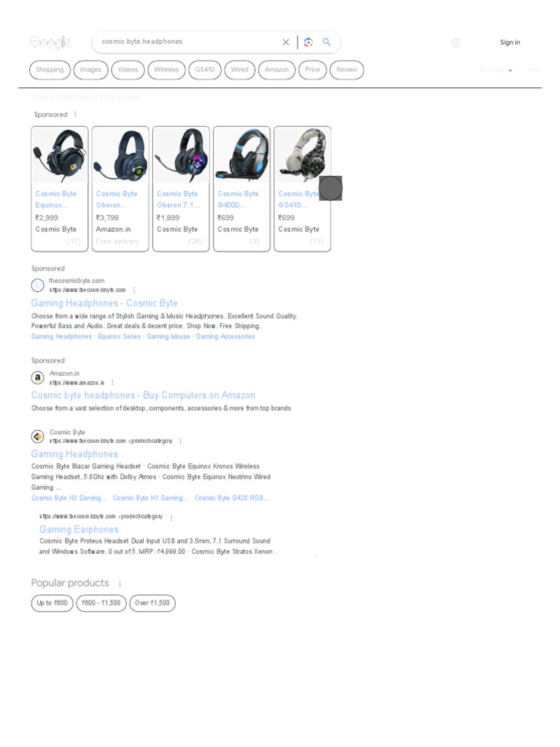Open the Cosmic Byte Equinox product thumbnail
The height and width of the screenshot is (747, 560).
[60, 155]
